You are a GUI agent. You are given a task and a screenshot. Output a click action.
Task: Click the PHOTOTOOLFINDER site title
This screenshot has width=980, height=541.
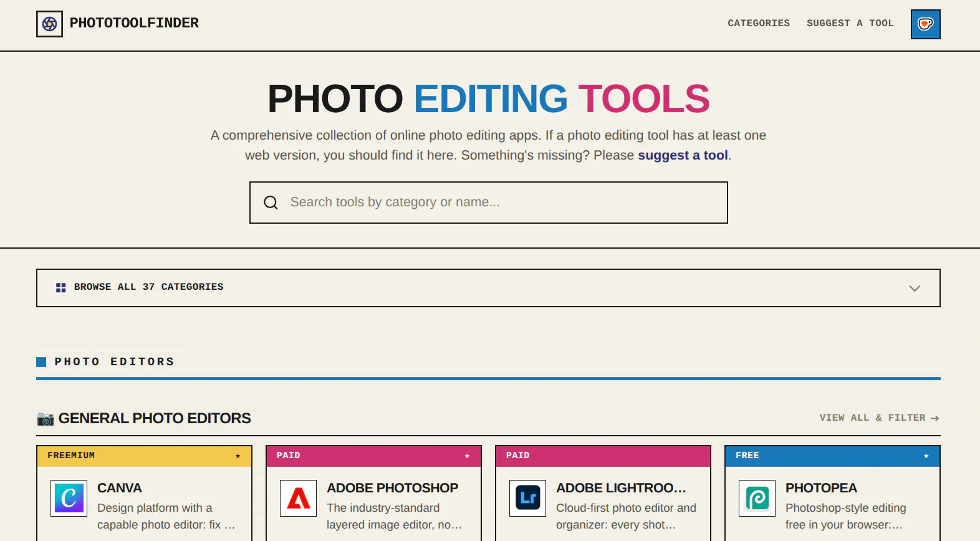[x=134, y=23]
